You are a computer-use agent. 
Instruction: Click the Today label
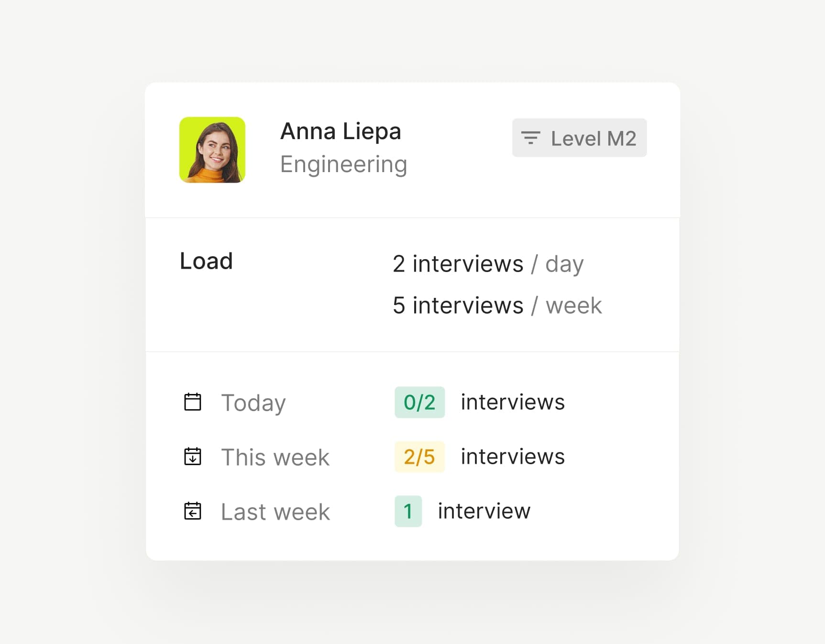253,403
